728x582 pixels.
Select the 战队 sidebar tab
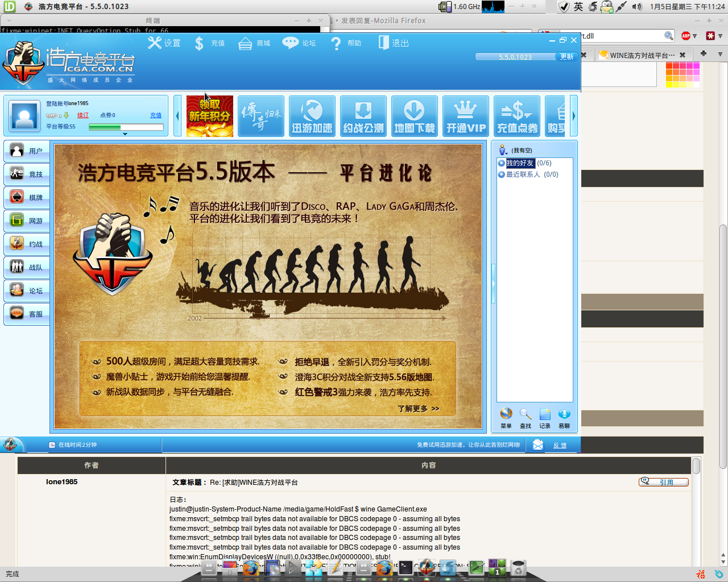point(27,267)
